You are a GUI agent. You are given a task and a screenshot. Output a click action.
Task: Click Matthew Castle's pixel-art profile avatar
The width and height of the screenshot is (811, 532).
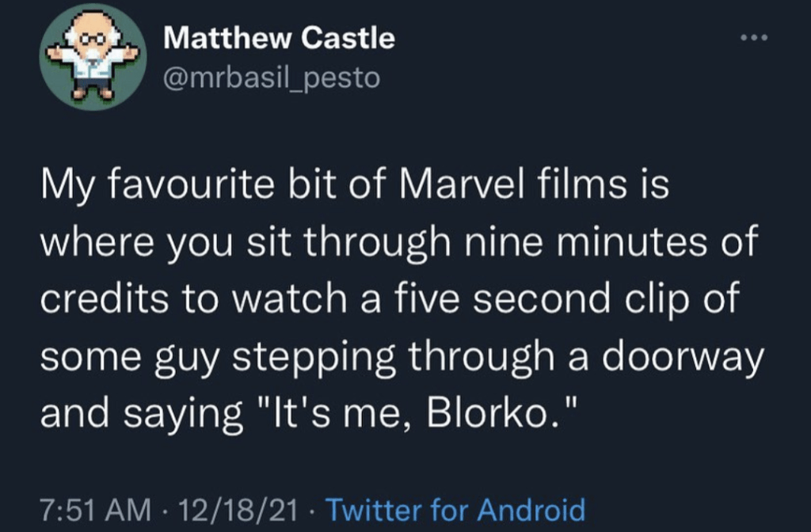point(91,57)
